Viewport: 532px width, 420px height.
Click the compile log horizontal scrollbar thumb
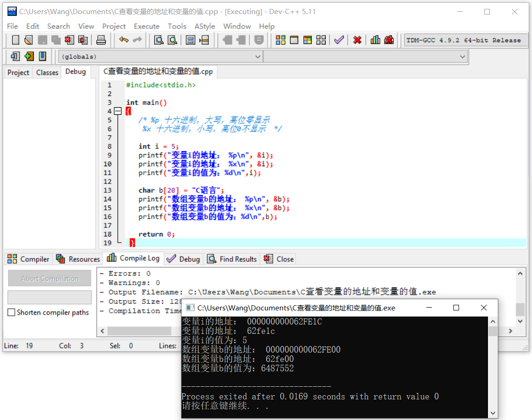click(139, 331)
